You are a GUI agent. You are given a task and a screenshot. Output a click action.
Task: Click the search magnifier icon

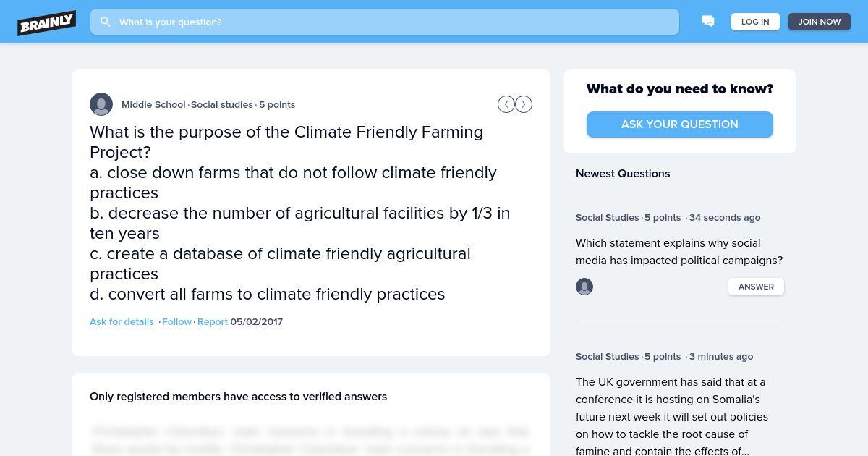[x=106, y=22]
